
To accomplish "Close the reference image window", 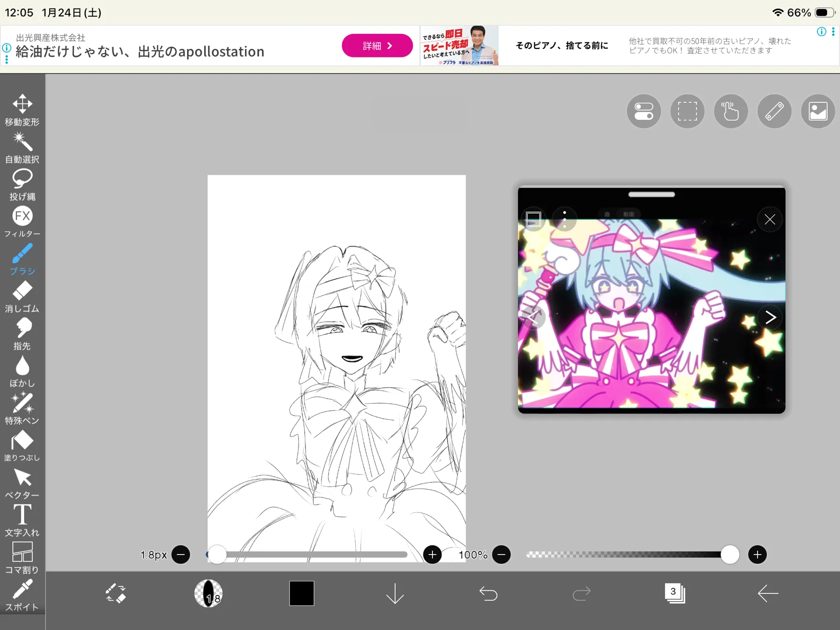I will [770, 219].
